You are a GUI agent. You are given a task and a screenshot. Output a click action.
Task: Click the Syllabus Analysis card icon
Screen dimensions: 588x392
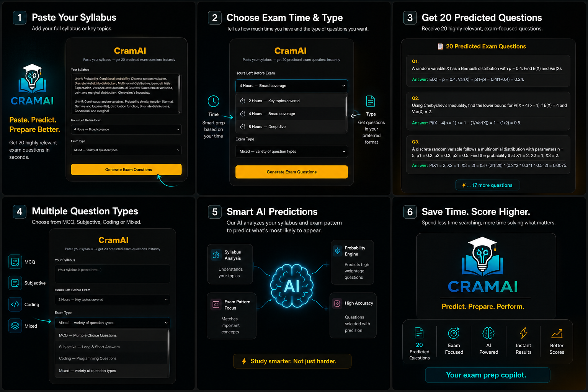point(216,255)
